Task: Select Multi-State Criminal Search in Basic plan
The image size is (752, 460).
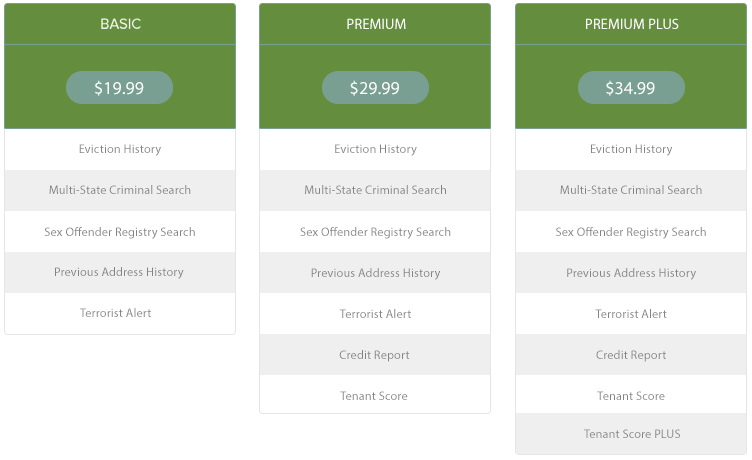Action: coord(120,190)
